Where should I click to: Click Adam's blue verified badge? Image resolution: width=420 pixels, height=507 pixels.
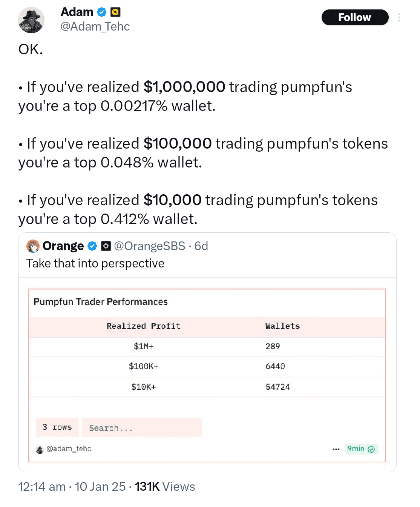coord(101,12)
